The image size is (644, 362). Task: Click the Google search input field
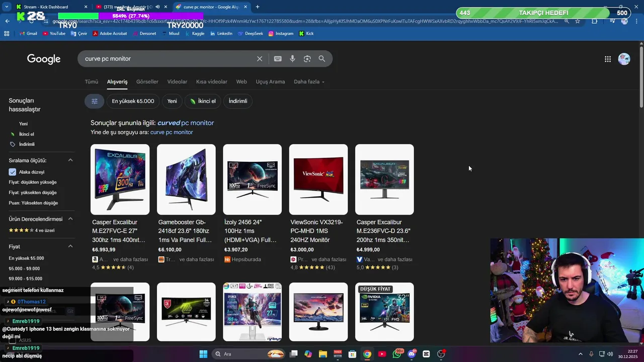coord(169,59)
